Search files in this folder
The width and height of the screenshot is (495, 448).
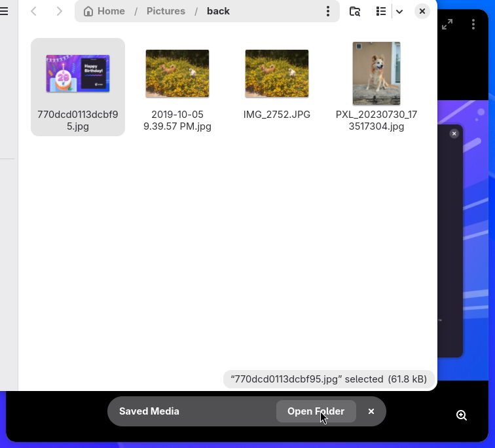pyautogui.click(x=355, y=11)
